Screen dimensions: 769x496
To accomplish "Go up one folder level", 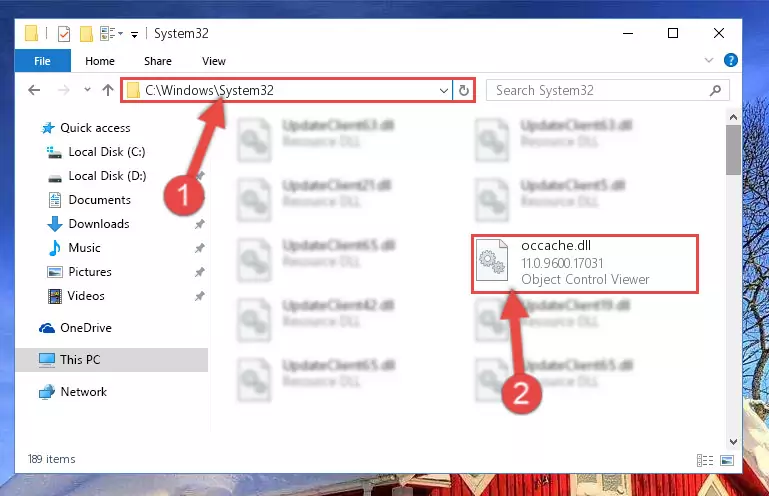I will click(108, 90).
